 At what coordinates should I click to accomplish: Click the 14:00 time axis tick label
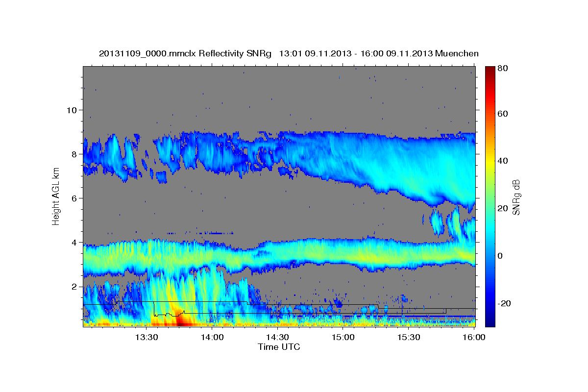click(212, 338)
